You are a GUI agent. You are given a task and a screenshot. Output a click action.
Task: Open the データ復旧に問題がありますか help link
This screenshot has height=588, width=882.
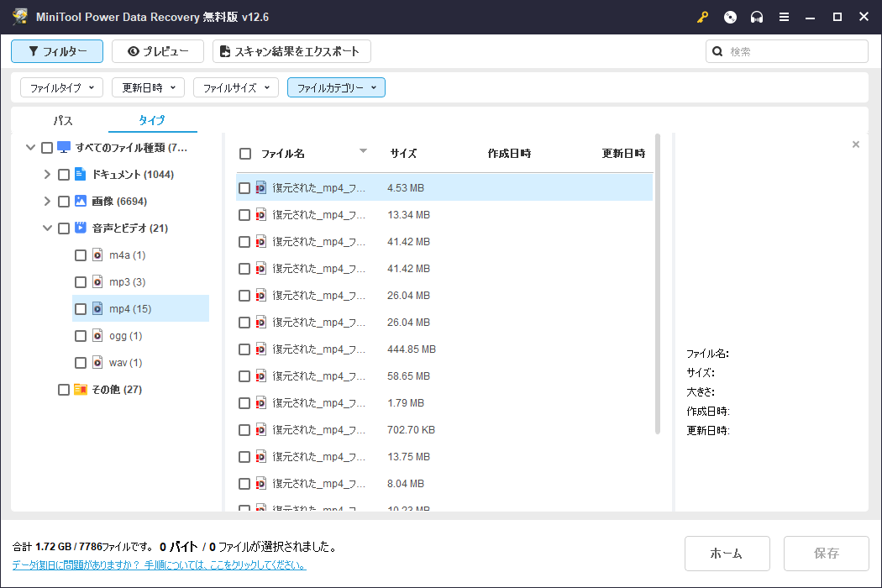click(160, 565)
